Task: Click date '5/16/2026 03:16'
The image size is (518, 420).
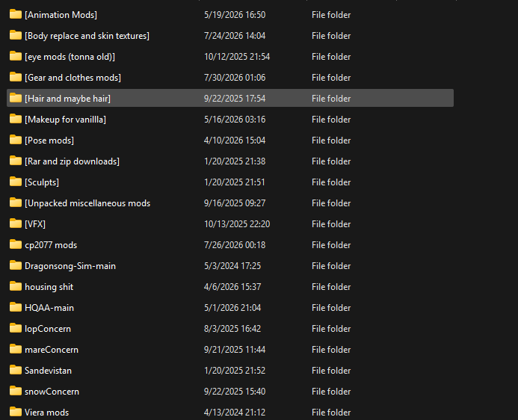Action: (x=235, y=120)
